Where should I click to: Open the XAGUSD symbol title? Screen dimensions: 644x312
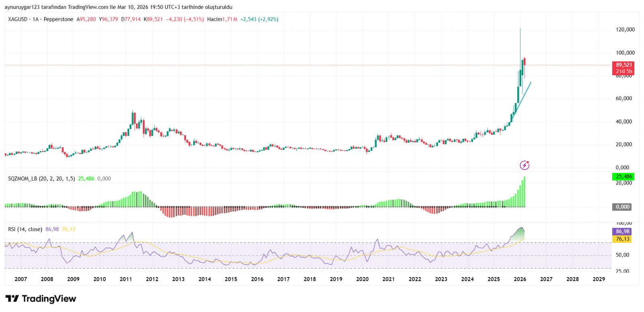coord(18,19)
